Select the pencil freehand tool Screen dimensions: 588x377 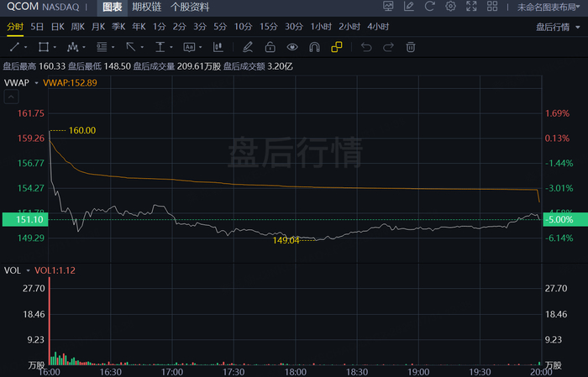coord(248,47)
